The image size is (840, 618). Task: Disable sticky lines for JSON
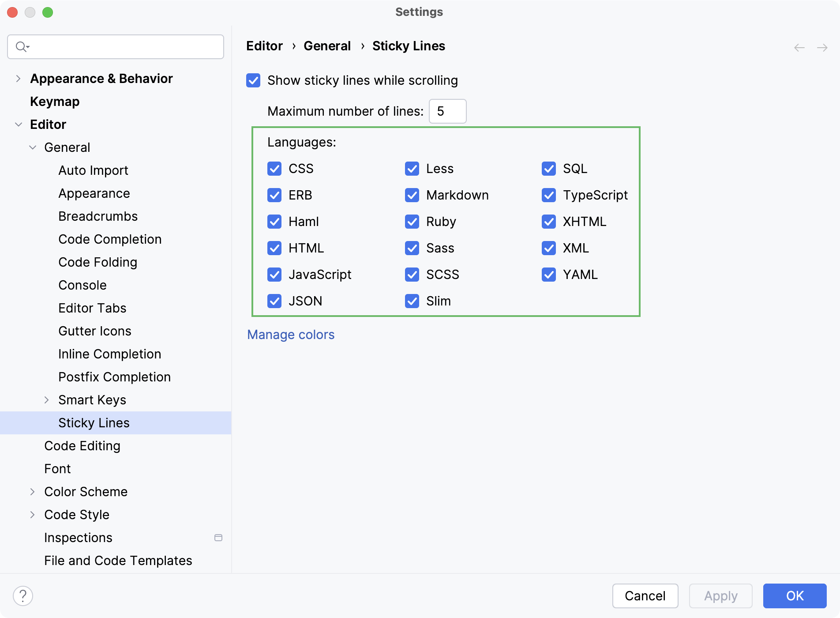[x=274, y=301]
